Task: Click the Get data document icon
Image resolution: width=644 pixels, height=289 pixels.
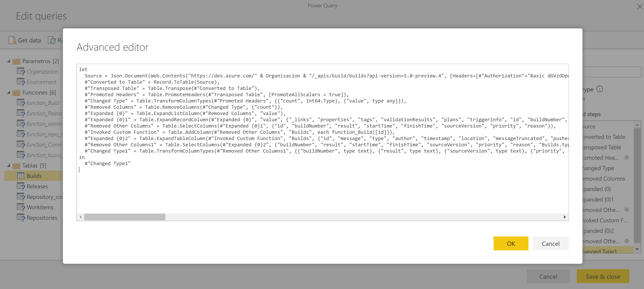Action: point(12,40)
